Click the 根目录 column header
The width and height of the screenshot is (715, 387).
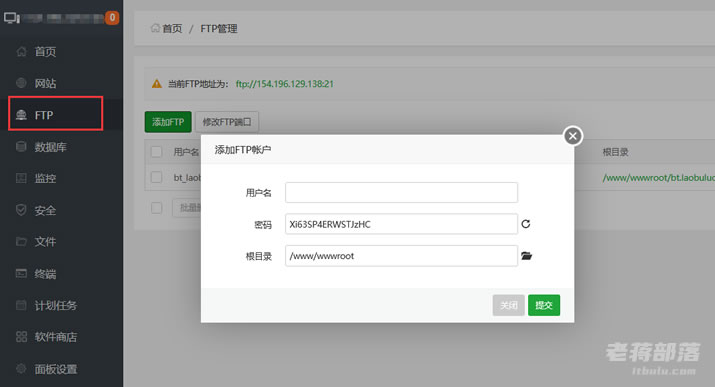click(x=615, y=152)
